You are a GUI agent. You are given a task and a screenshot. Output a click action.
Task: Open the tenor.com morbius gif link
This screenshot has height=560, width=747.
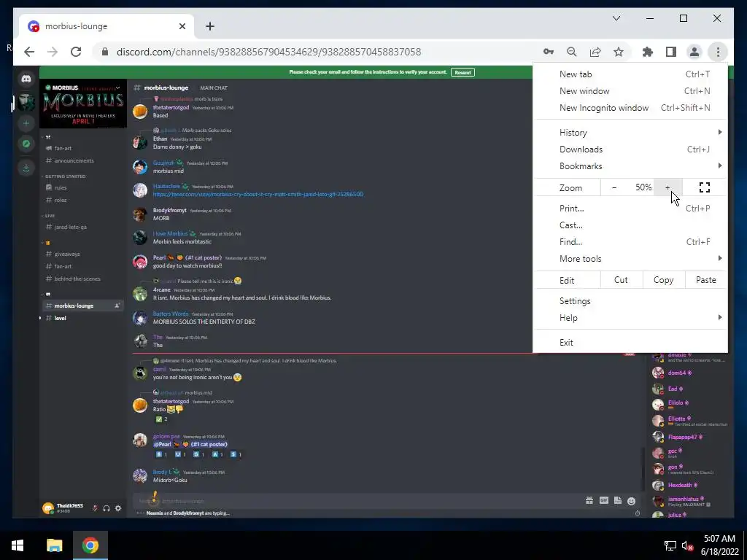[258, 194]
